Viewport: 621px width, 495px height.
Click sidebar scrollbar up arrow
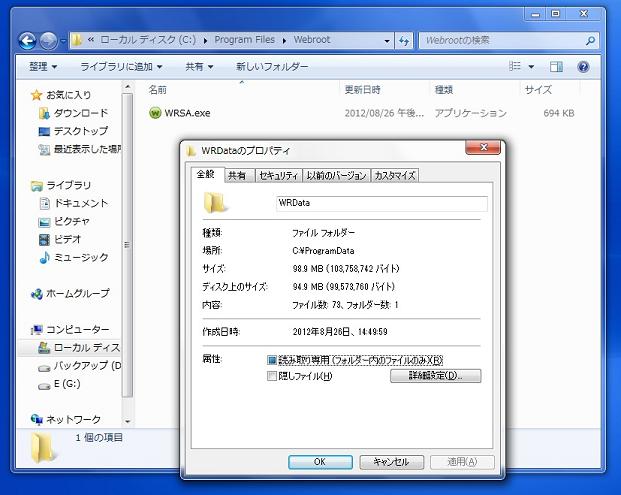[x=128, y=86]
